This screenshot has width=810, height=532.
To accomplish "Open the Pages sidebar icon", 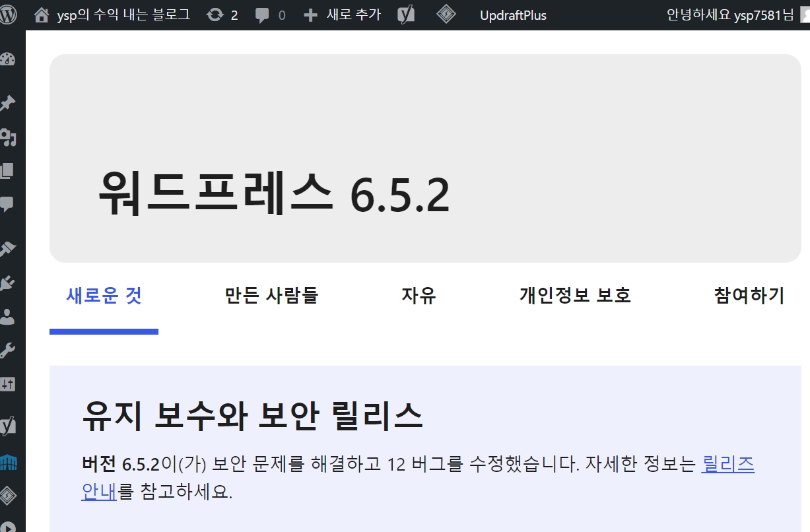I will [x=7, y=170].
